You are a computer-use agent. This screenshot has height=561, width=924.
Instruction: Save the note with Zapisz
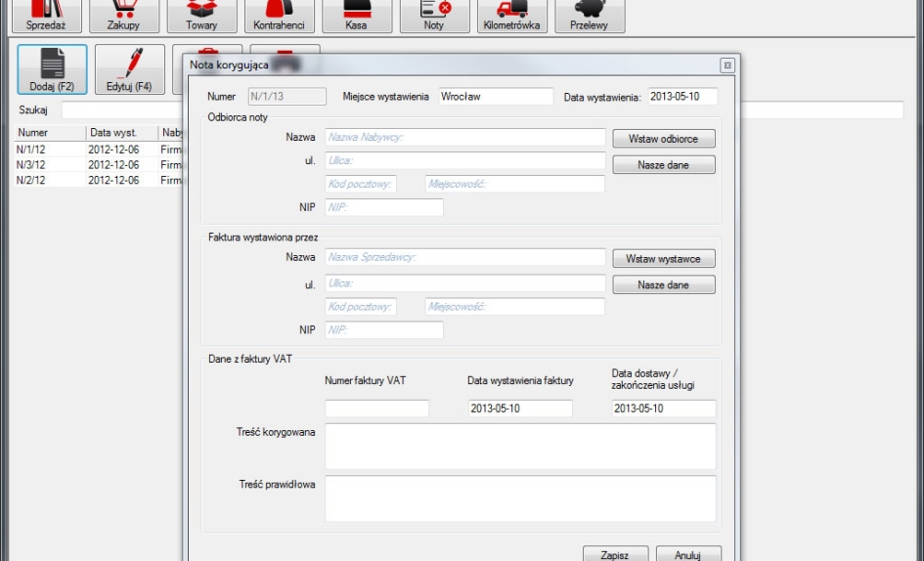(x=614, y=554)
